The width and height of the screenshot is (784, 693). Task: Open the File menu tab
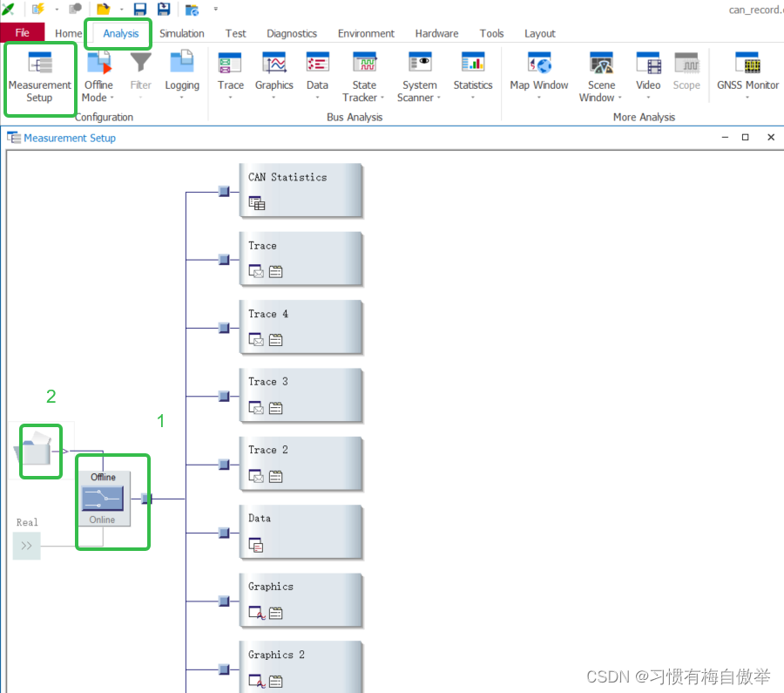[x=23, y=33]
